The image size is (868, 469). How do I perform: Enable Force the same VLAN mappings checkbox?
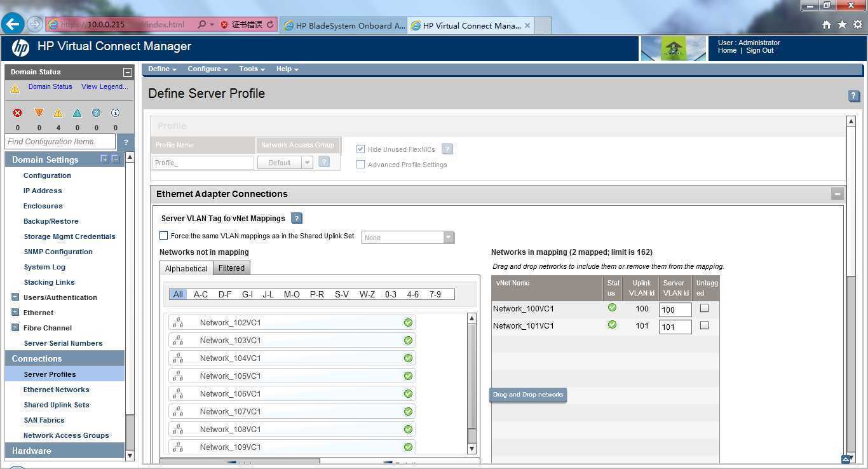tap(163, 235)
